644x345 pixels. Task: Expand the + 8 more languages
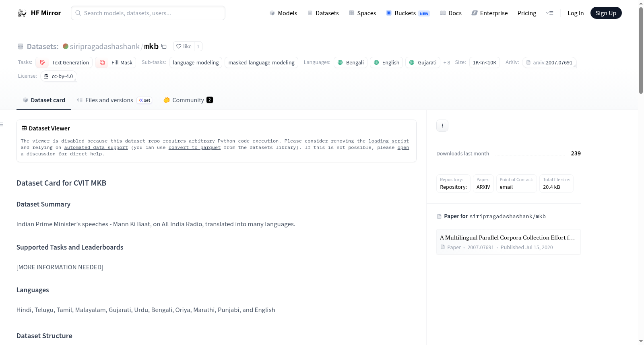coord(447,62)
